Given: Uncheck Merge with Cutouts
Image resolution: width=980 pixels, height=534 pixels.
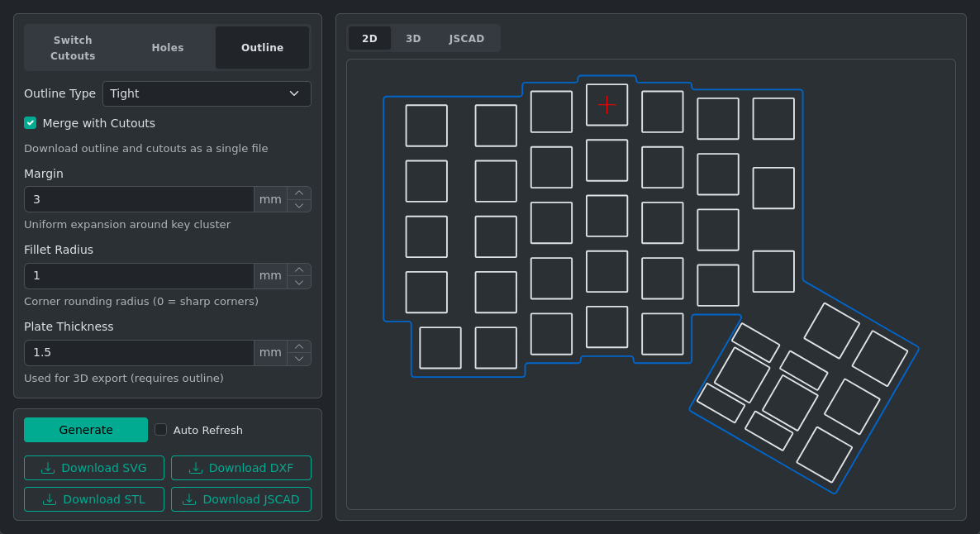Looking at the screenshot, I should [30, 122].
